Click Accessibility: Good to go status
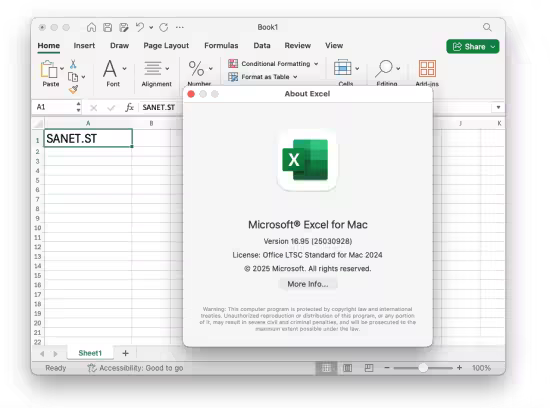The width and height of the screenshot is (550, 408). [x=135, y=368]
